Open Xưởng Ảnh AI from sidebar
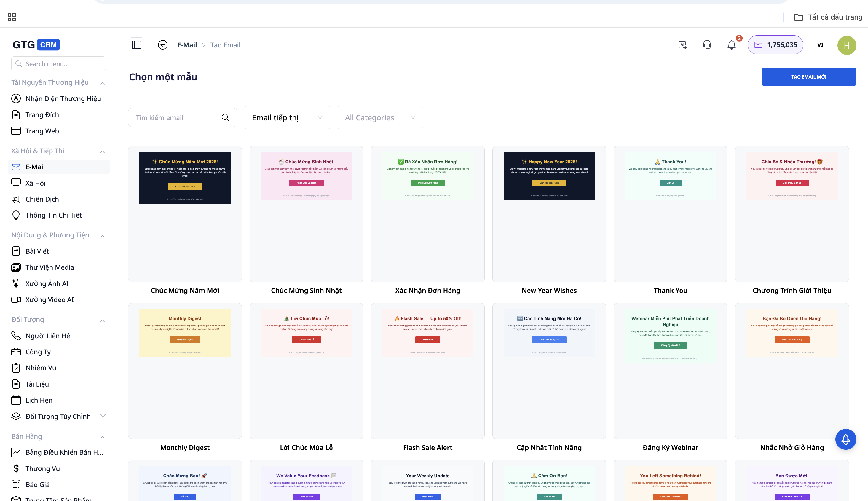This screenshot has width=868, height=501. coord(47,283)
